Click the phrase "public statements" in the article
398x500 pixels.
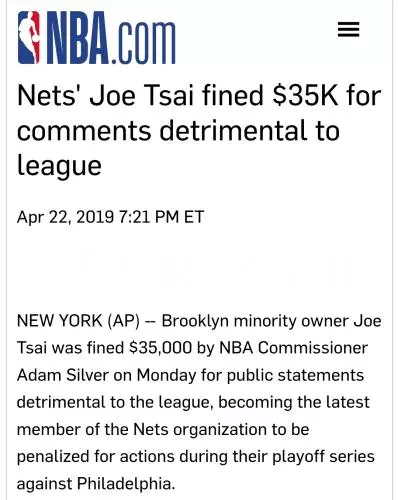click(295, 376)
